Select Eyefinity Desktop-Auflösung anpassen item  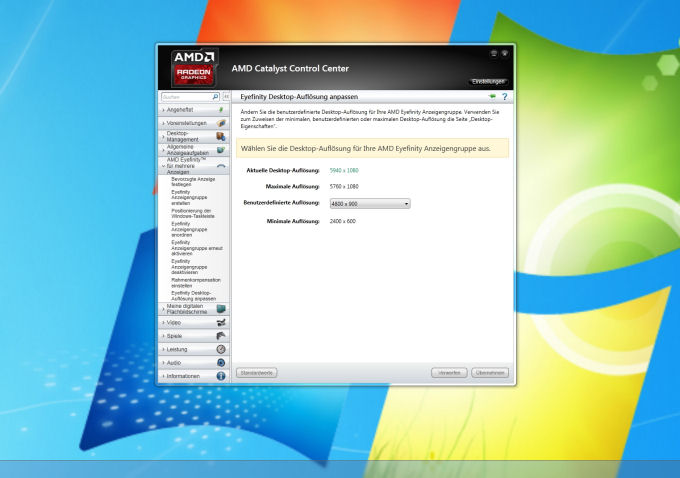pyautogui.click(x=193, y=296)
